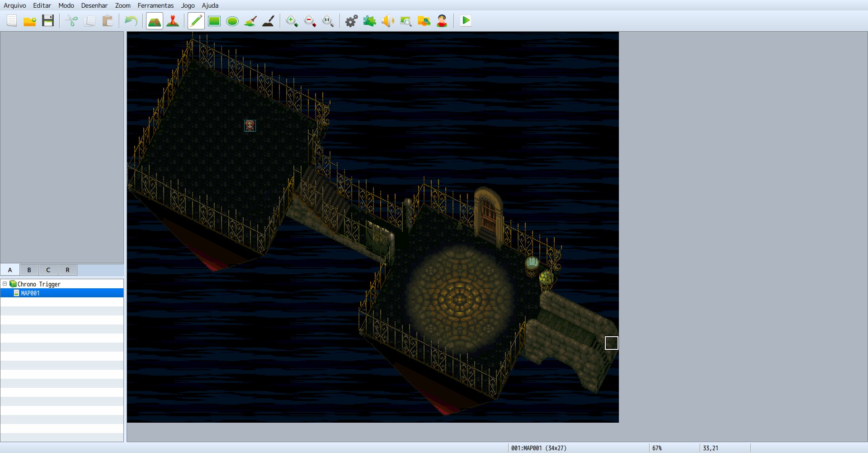Open an existing project via folder icon
The height and width of the screenshot is (453, 868).
pyautogui.click(x=30, y=21)
